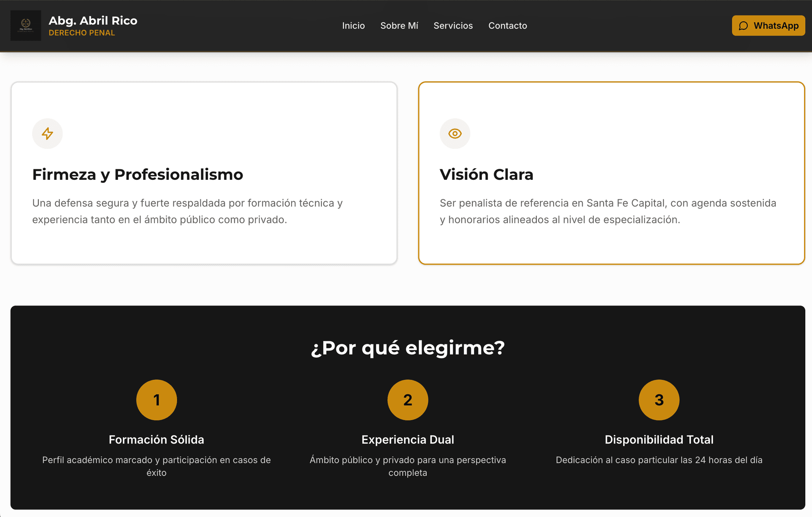Click the ¿Por qué elegirme? heading
The width and height of the screenshot is (812, 517).
408,348
